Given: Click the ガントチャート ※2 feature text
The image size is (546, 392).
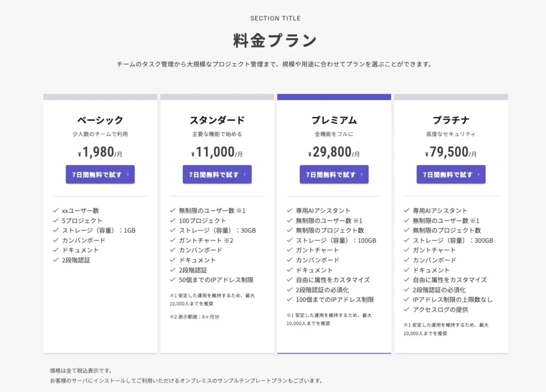Looking at the screenshot, I should [x=206, y=240].
